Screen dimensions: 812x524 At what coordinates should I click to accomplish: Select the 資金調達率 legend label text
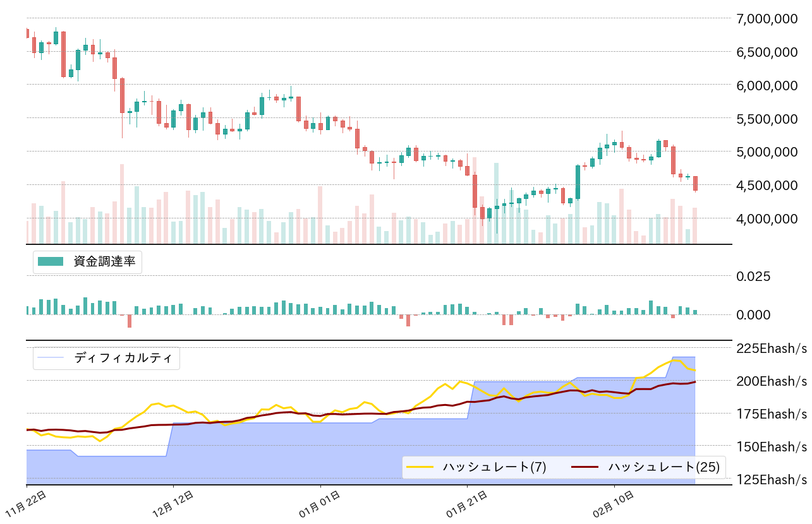104,261
